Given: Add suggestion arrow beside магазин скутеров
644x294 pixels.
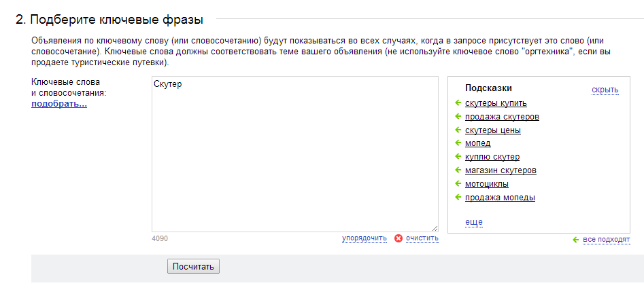Looking at the screenshot, I should pos(458,170).
